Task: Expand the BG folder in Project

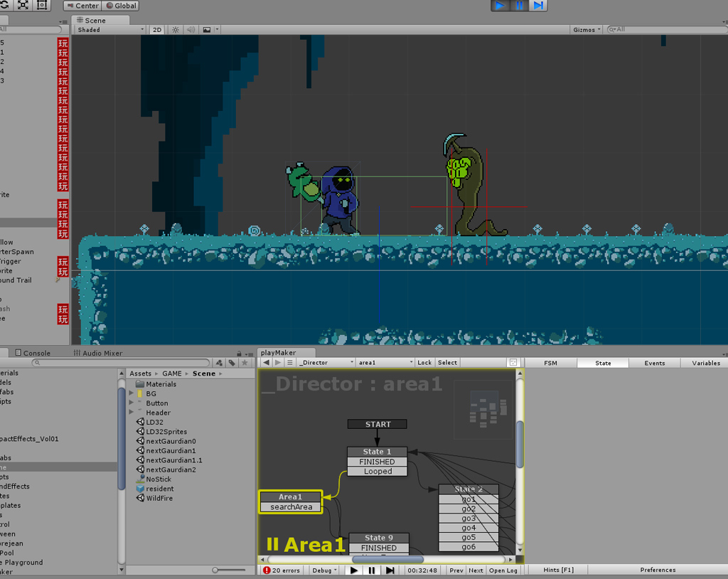Action: [131, 393]
